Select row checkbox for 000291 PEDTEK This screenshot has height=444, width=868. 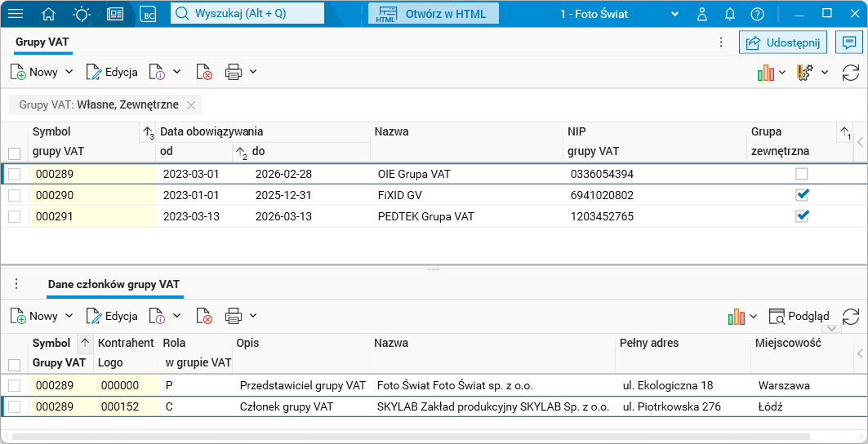point(14,216)
